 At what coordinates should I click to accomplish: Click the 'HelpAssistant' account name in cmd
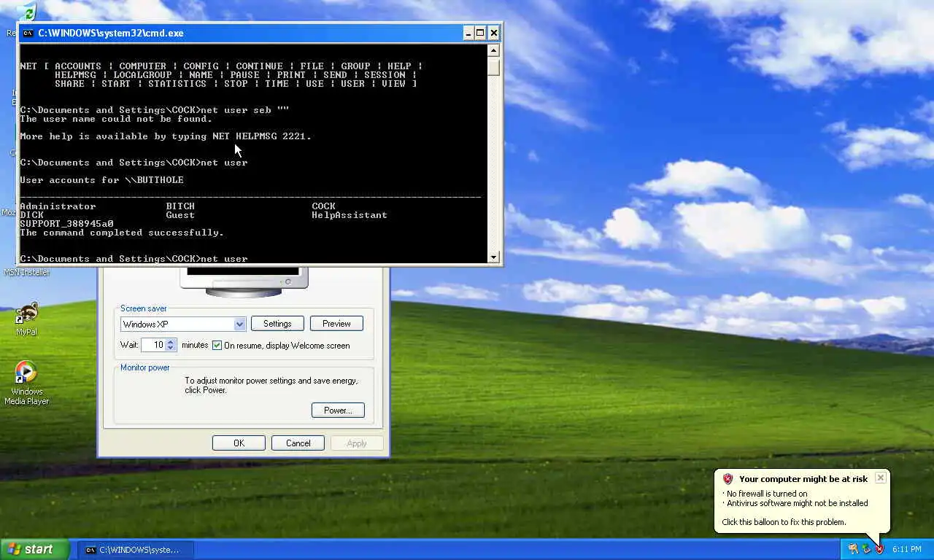click(350, 215)
